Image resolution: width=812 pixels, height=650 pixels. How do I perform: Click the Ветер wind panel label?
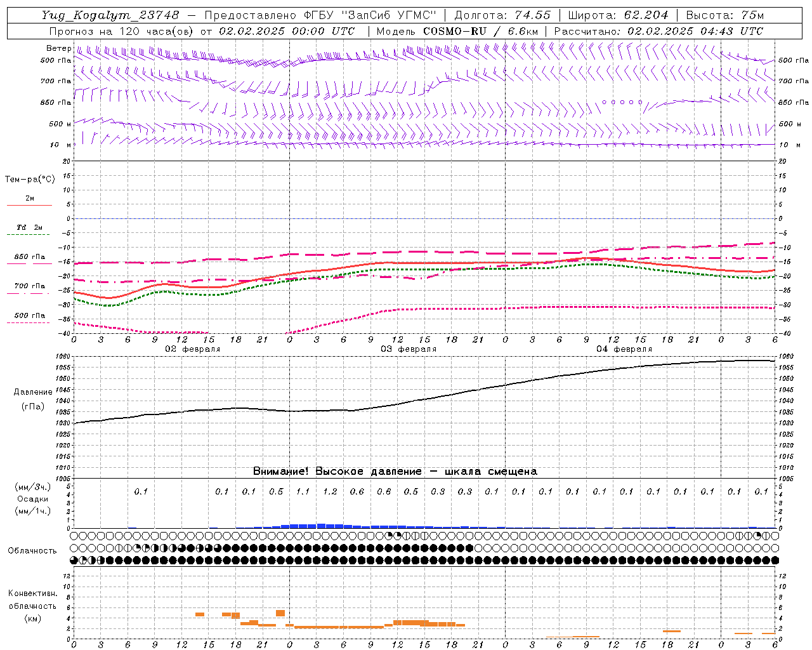58,48
